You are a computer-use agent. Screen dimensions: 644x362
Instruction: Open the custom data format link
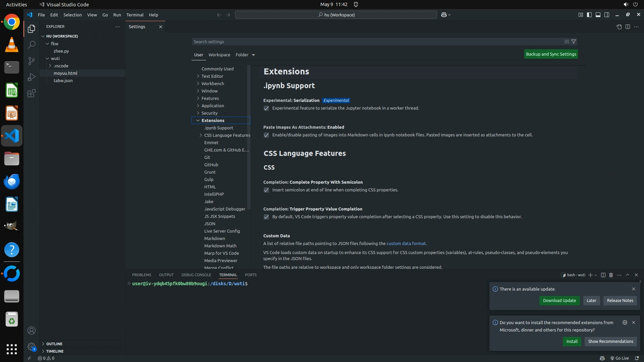[406, 244]
